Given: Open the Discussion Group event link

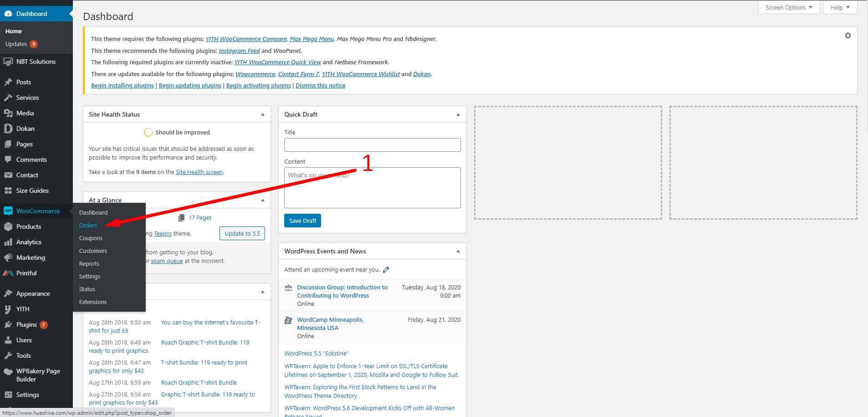Looking at the screenshot, I should pos(342,291).
